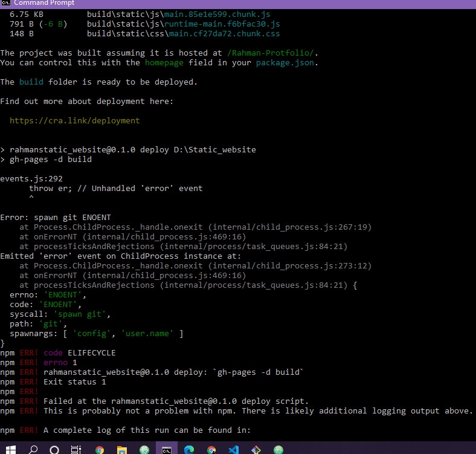Click 'Find out more about deployment here:' line
Screen dimensions: 476x454
pyautogui.click(x=87, y=102)
